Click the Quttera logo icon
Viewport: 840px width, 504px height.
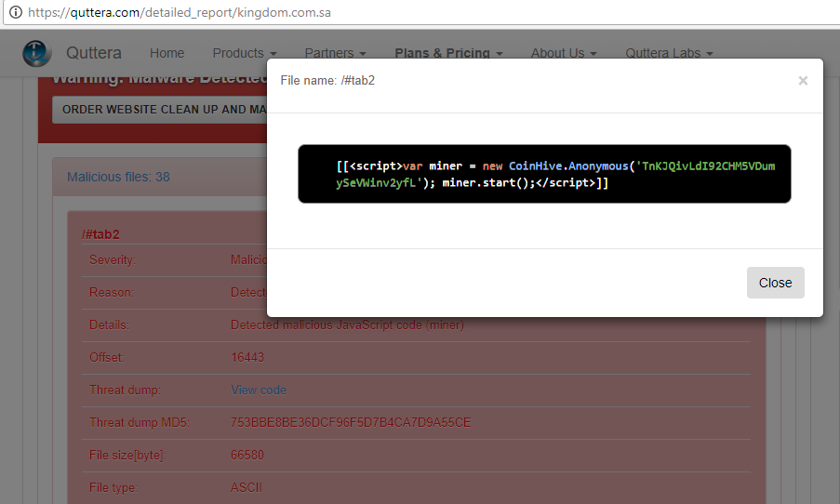pyautogui.click(x=37, y=53)
